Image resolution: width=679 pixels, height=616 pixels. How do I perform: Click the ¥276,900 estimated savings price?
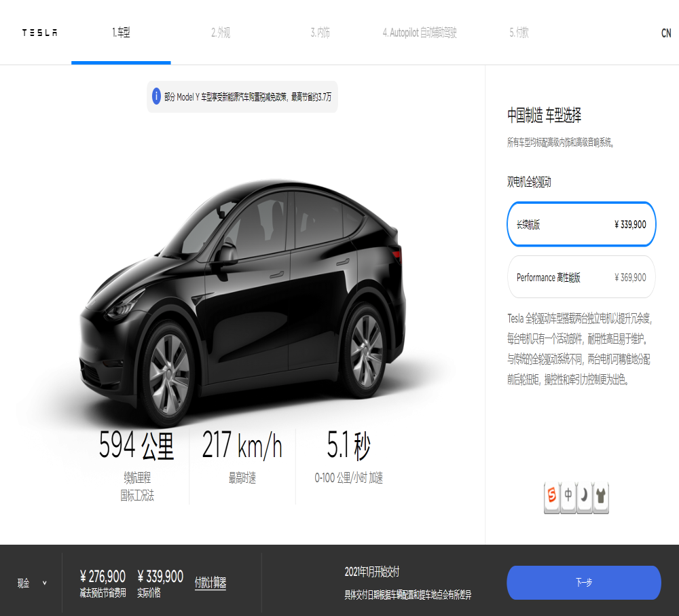pos(103,577)
